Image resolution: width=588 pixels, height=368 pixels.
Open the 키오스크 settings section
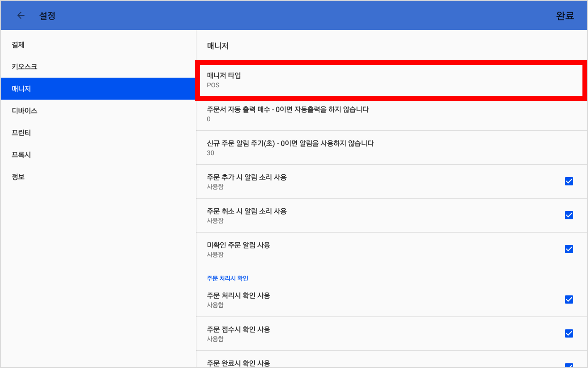click(x=98, y=66)
